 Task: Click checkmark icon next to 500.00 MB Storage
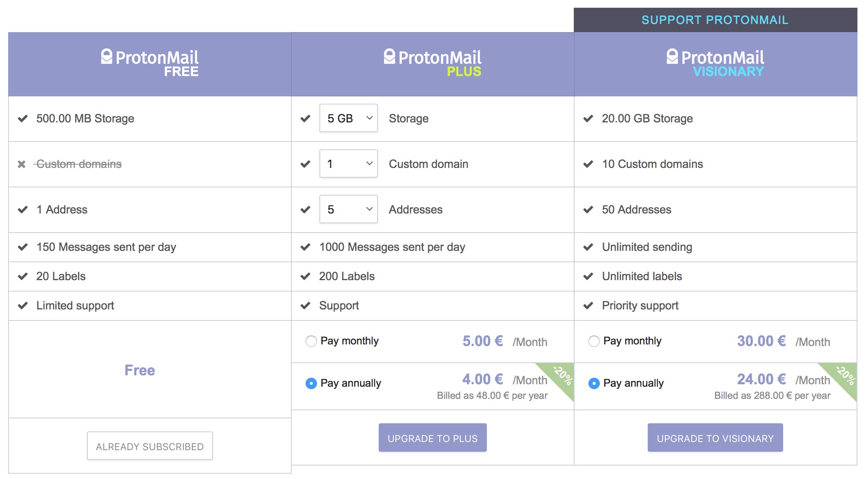[x=23, y=119]
